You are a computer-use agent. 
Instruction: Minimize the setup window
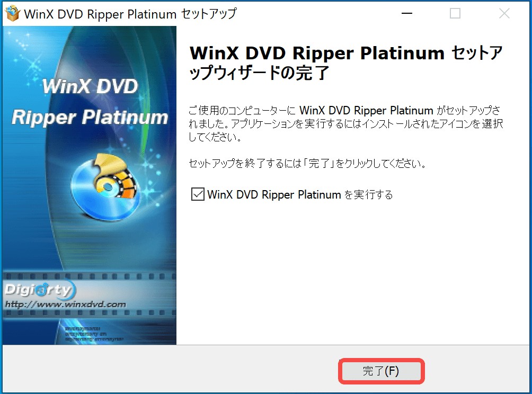(x=407, y=14)
